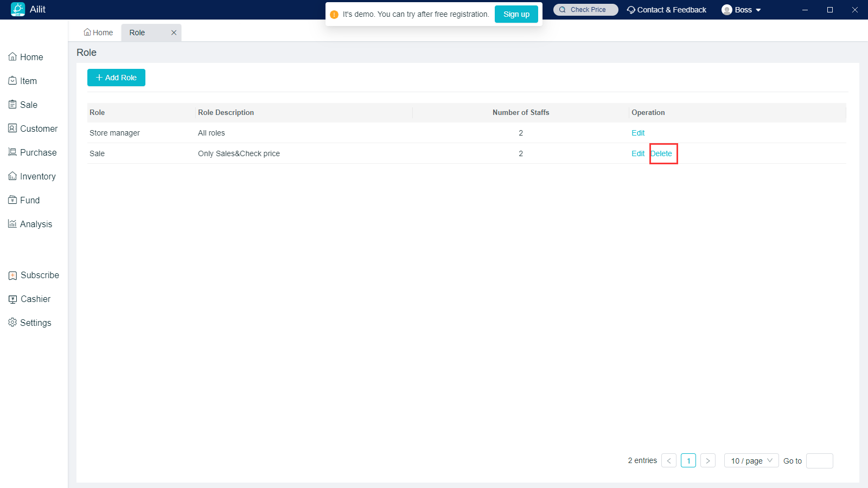
Task: Open the 10 / page size dropdown
Action: 751,460
